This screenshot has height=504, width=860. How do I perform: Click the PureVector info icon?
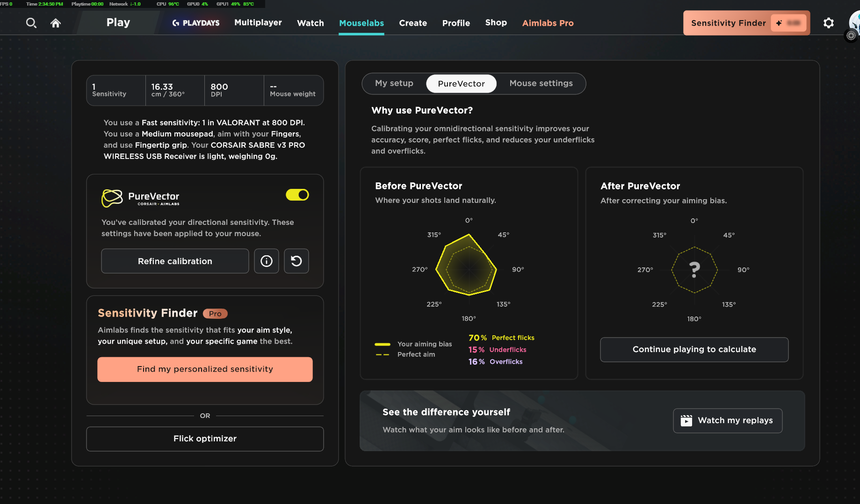click(x=267, y=261)
